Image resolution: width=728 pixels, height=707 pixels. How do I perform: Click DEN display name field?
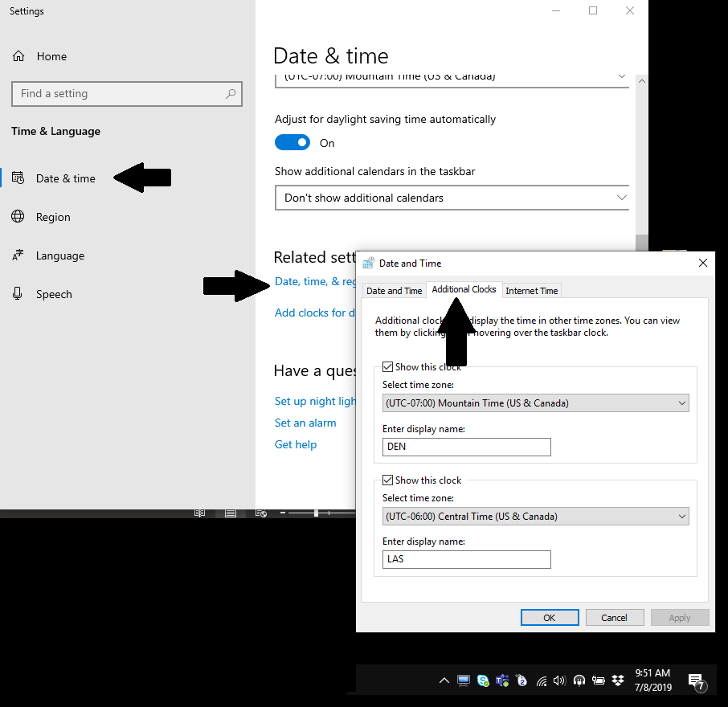(467, 447)
